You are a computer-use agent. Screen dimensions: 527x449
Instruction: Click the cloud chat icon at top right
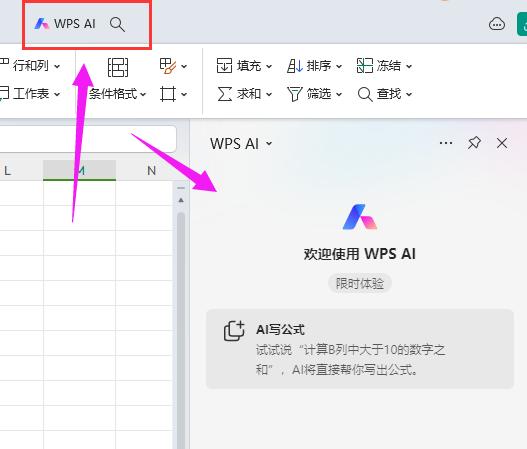click(496, 24)
